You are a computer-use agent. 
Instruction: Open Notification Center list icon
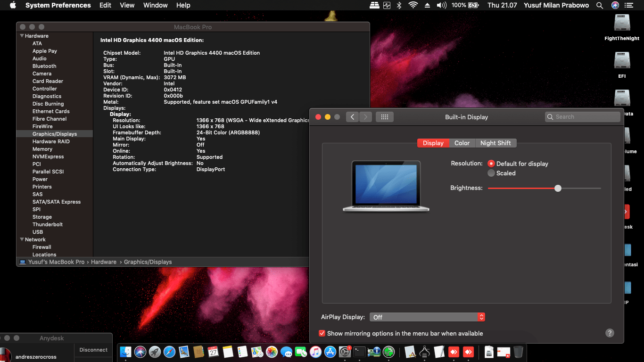pos(628,5)
